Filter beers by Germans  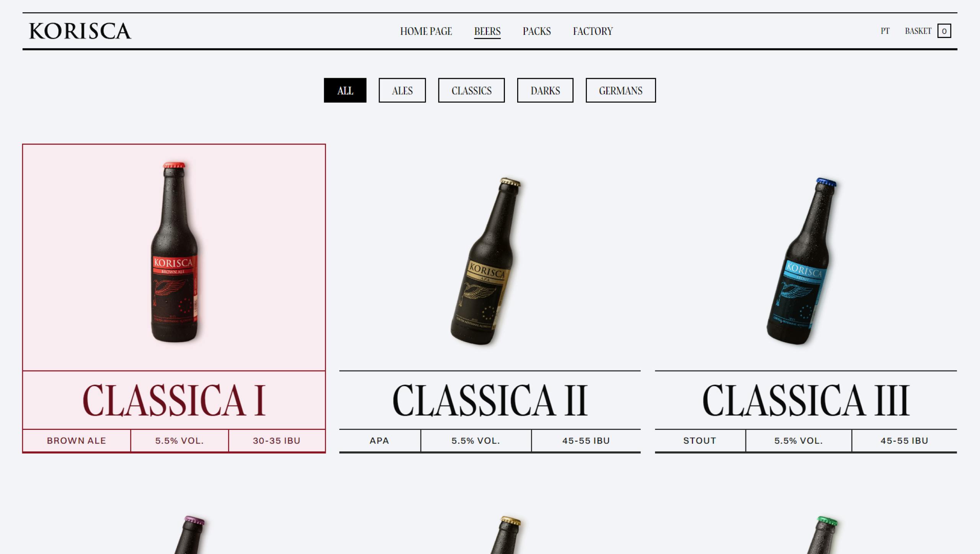[621, 90]
